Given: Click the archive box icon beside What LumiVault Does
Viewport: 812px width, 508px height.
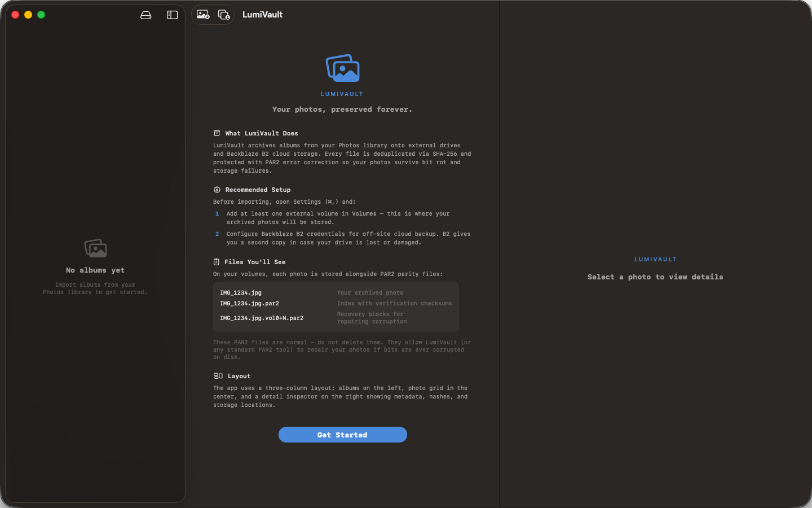Looking at the screenshot, I should (x=217, y=133).
